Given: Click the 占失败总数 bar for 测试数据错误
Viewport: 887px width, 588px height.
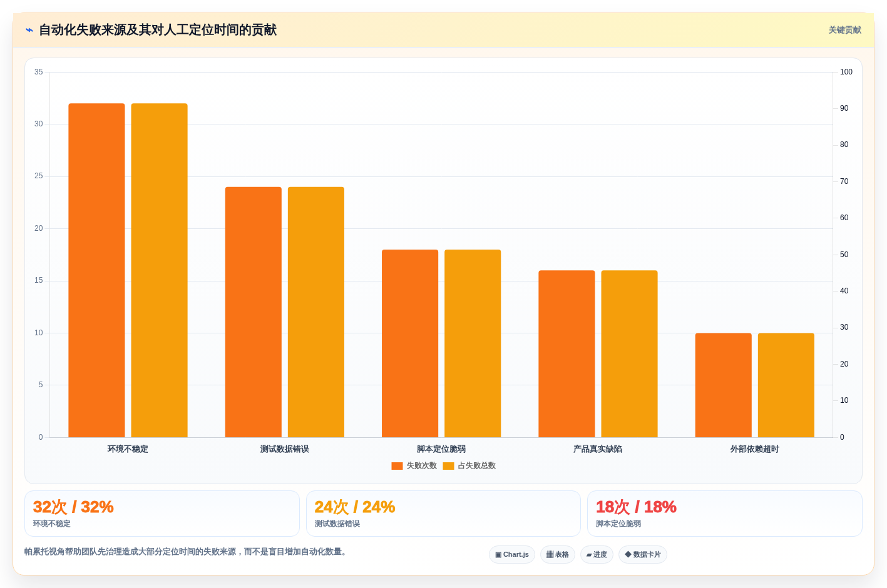Looking at the screenshot, I should pyautogui.click(x=316, y=312).
